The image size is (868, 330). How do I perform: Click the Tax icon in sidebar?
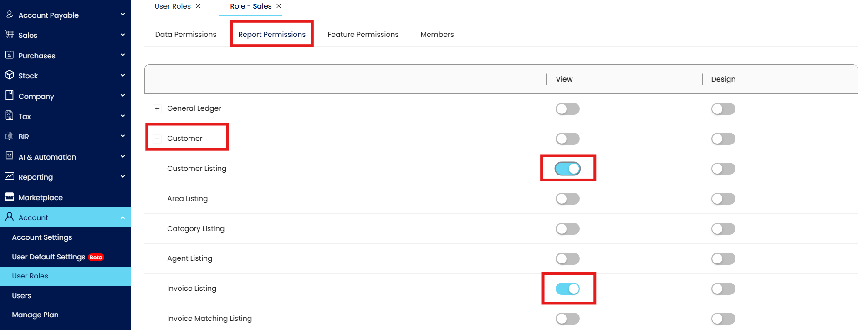9,116
